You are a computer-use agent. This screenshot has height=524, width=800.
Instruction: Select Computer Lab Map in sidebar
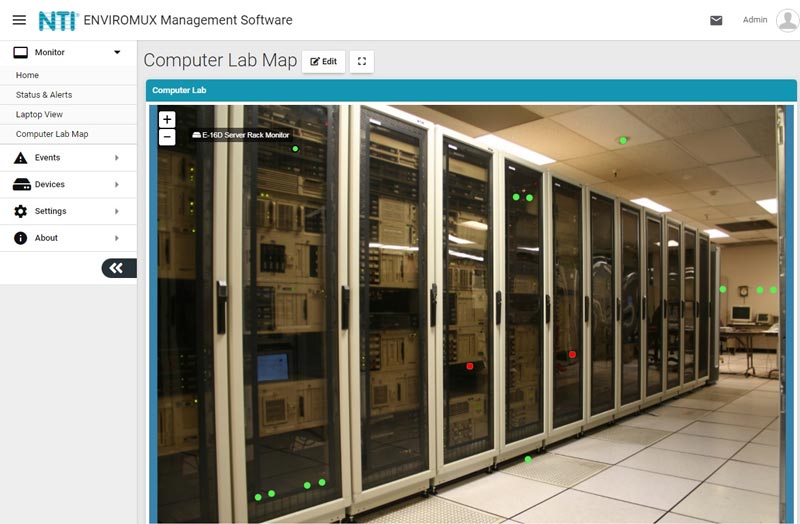pyautogui.click(x=68, y=134)
